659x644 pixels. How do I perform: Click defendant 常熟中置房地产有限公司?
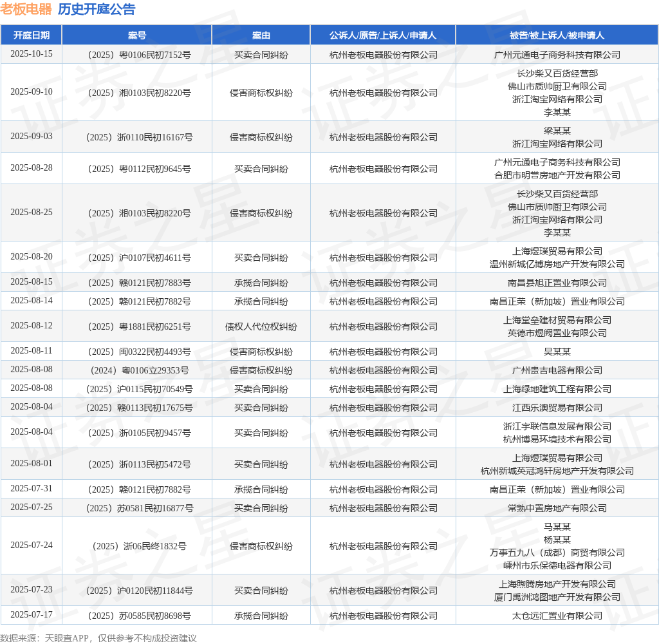click(x=557, y=508)
